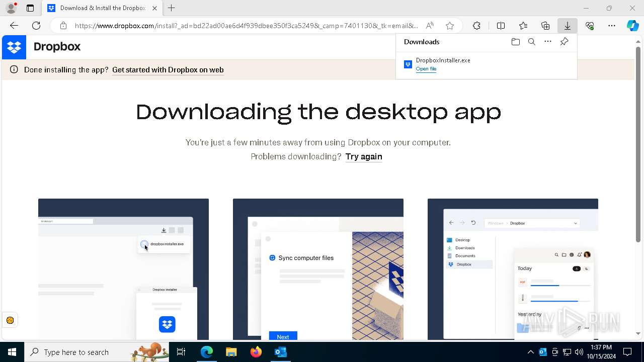Screen dimensions: 644x362
Task: Open the Favorites list
Action: (523, 26)
